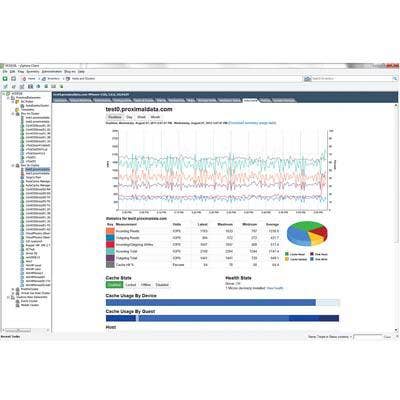This screenshot has width=400, height=400.
Task: Set cache state to Enabled
Action: pos(114,285)
